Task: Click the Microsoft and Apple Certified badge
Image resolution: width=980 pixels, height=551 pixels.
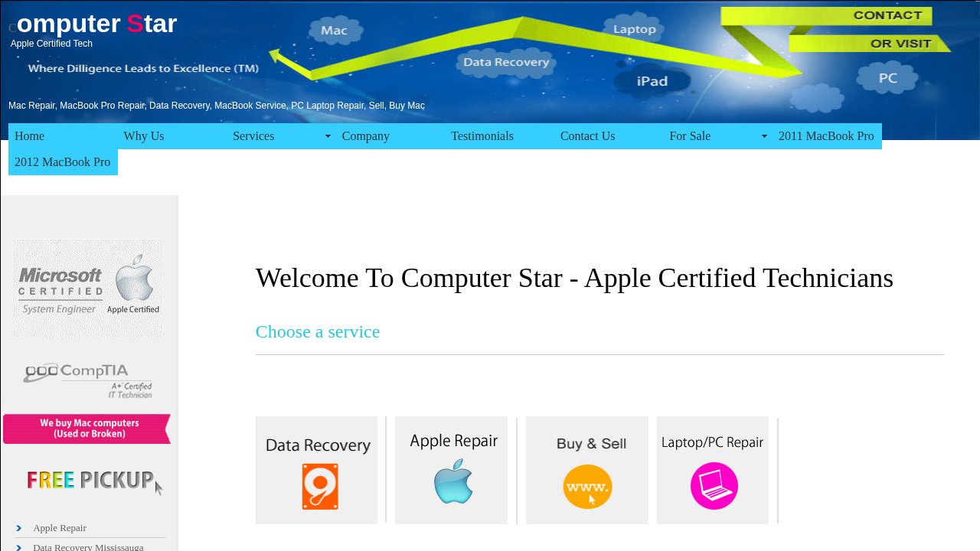Action: click(87, 289)
